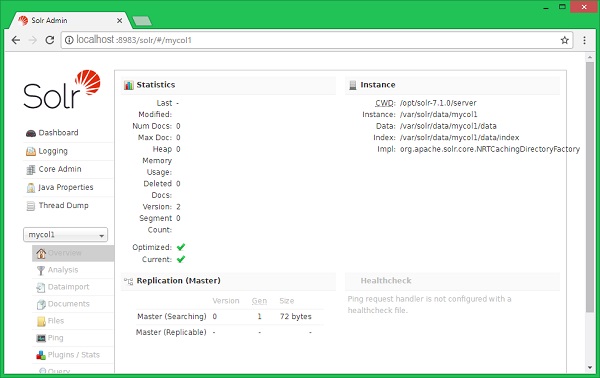Open the Analysis page

(63, 270)
